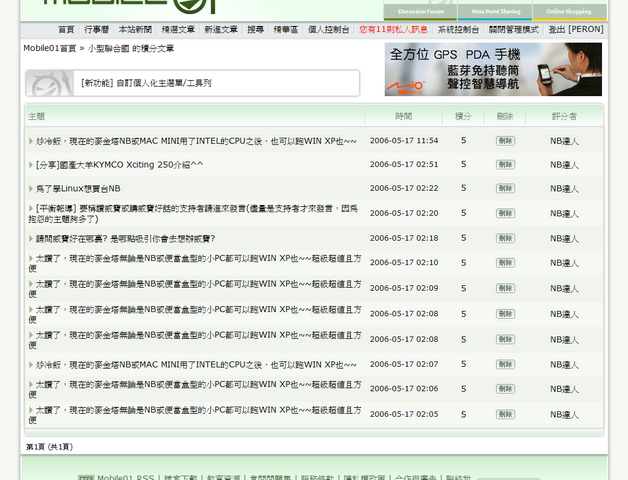Open the Vista Point Sharing tab

[x=495, y=11]
